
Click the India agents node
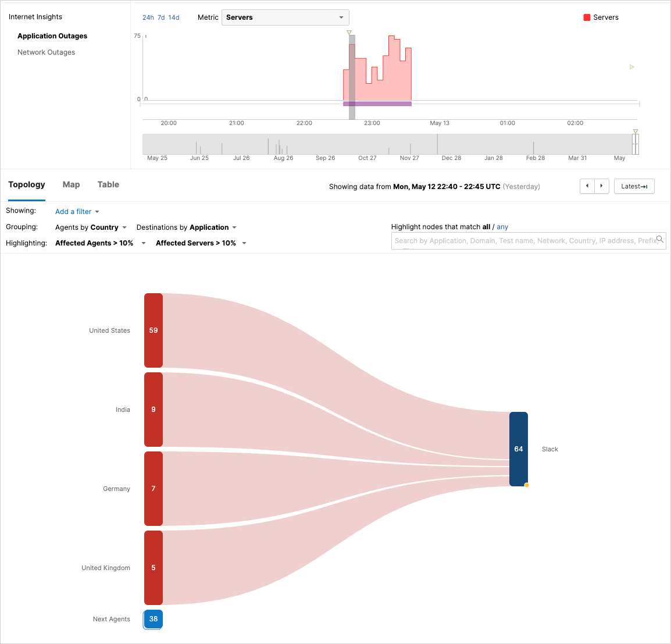pyautogui.click(x=154, y=410)
